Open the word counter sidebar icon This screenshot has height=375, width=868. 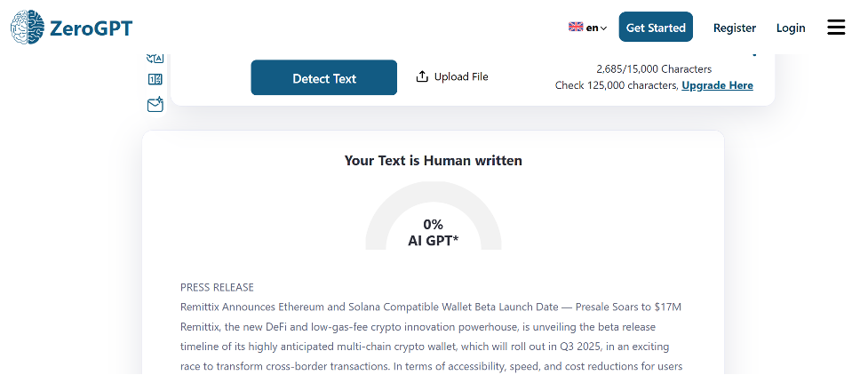pyautogui.click(x=155, y=80)
